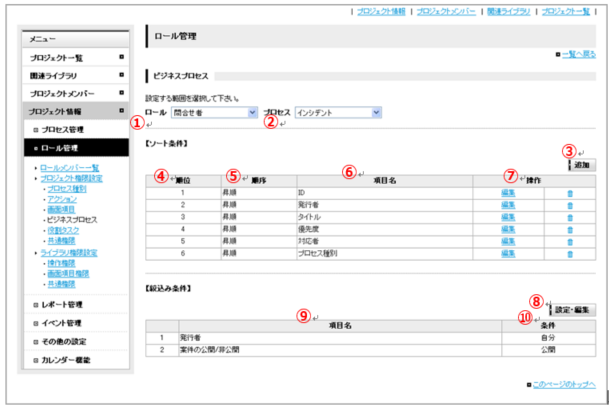
Task: Open the 操作権限 sidebar link
Action: click(x=61, y=263)
